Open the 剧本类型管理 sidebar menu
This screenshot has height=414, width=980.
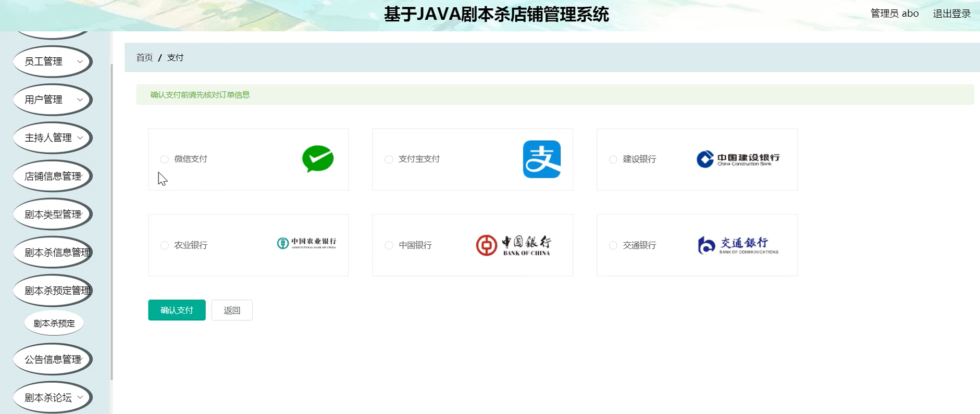coord(53,214)
